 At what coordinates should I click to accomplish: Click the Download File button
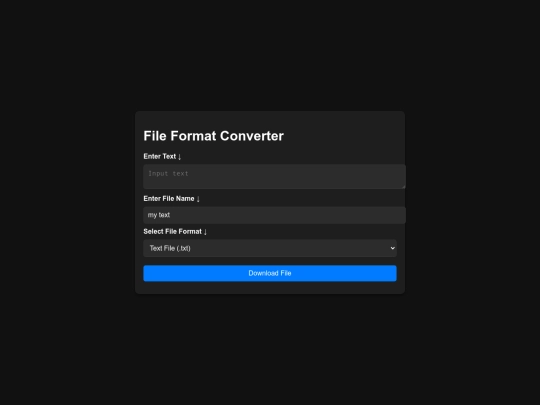[270, 273]
